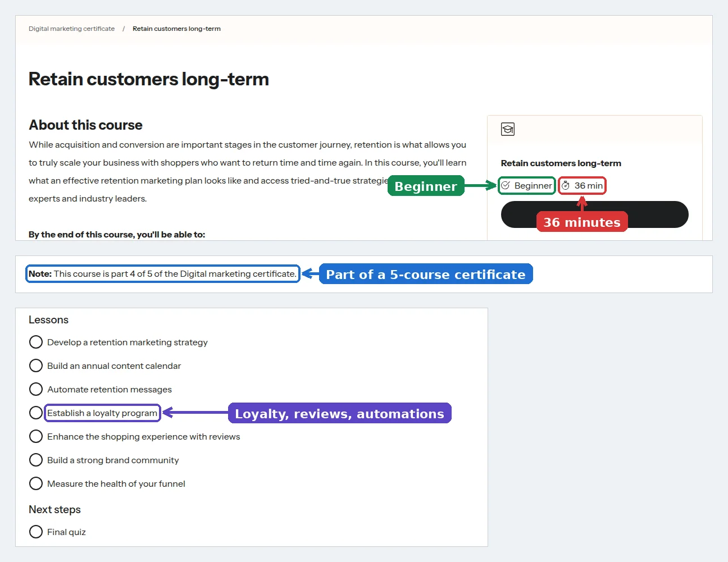Click the graduation cap course icon
The width and height of the screenshot is (728, 562).
tap(508, 129)
